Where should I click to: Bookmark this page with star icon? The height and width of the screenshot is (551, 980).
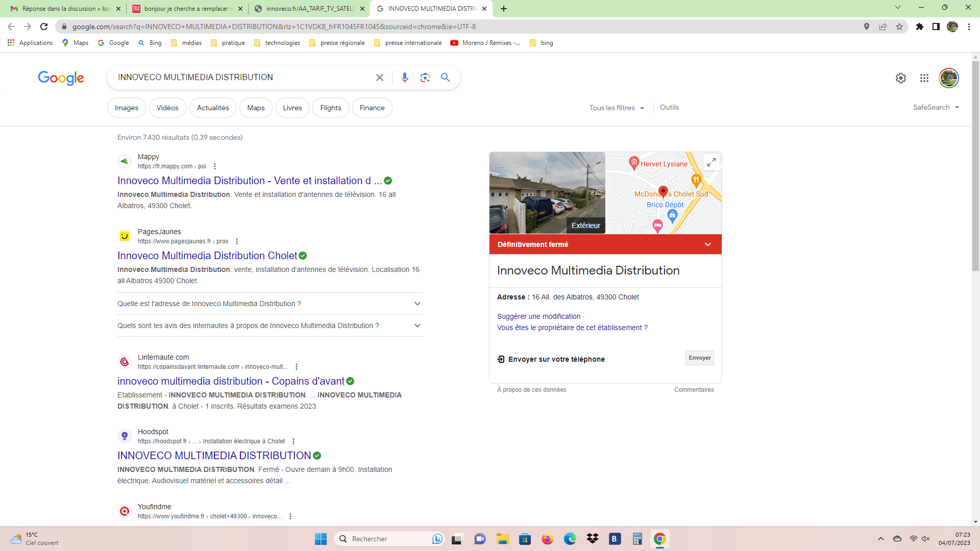(899, 27)
